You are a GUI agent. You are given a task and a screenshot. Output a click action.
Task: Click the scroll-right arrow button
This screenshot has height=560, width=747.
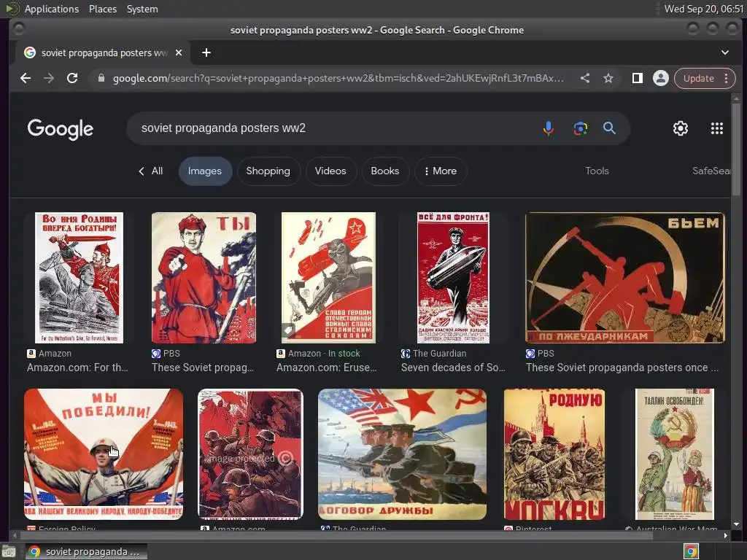(x=726, y=536)
